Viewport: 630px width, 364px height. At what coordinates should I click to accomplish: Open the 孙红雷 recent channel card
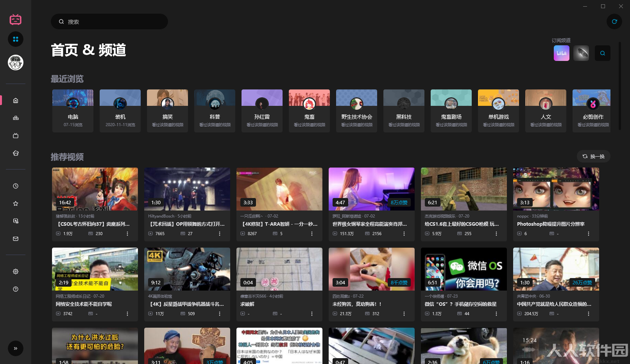tap(262, 111)
